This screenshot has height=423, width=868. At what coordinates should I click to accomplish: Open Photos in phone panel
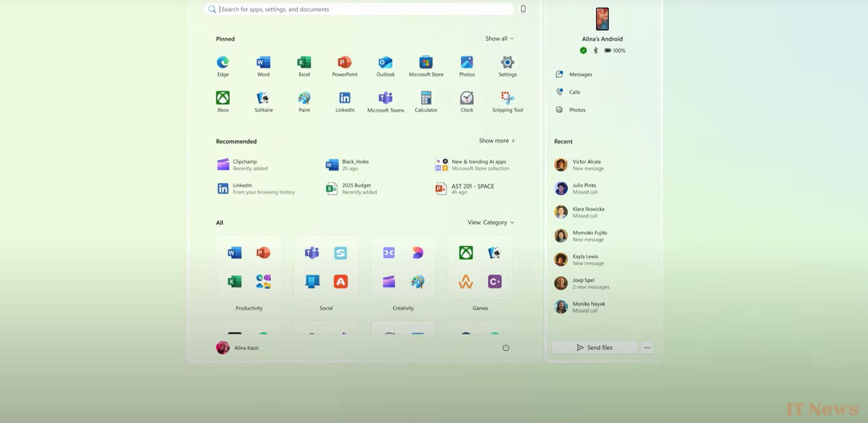tap(571, 110)
